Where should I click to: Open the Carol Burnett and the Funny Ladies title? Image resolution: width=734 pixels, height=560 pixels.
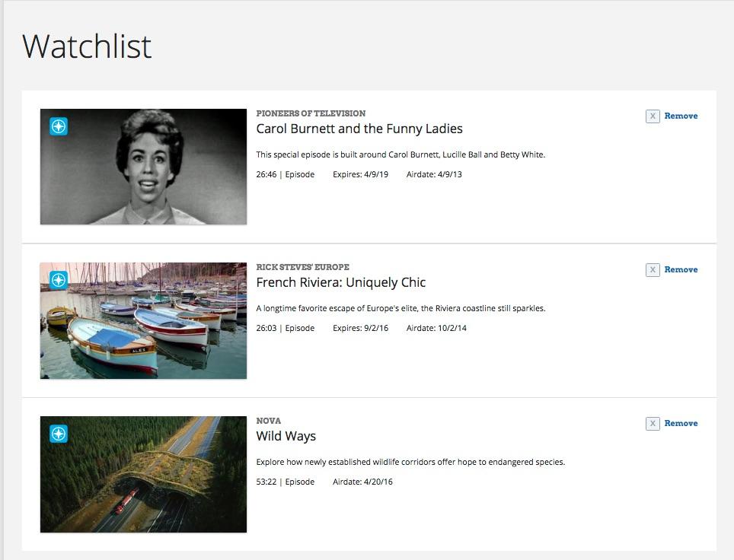pyautogui.click(x=359, y=129)
